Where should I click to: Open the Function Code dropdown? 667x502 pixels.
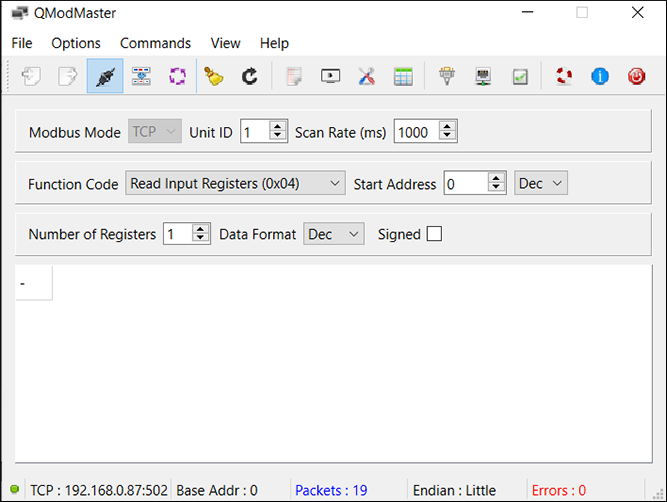[235, 183]
